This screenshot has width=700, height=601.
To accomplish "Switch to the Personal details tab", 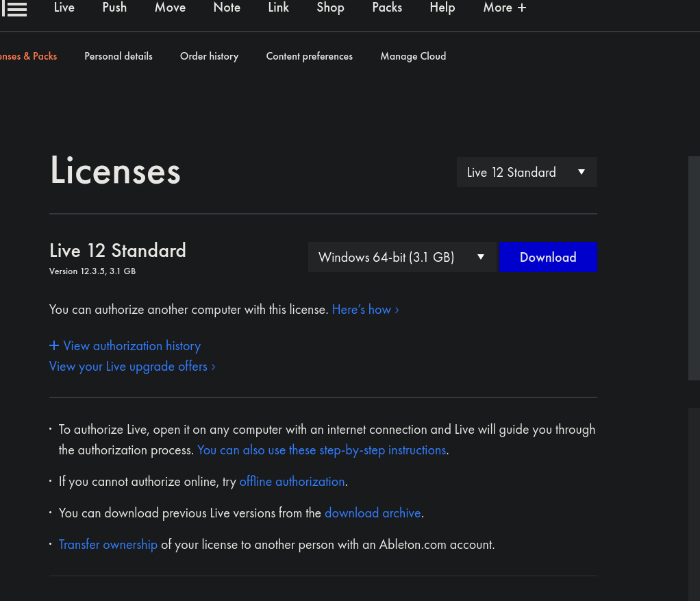I will click(118, 56).
